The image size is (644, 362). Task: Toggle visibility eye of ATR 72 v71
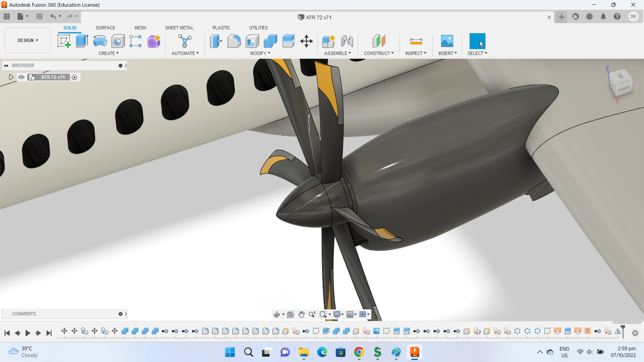coord(21,77)
